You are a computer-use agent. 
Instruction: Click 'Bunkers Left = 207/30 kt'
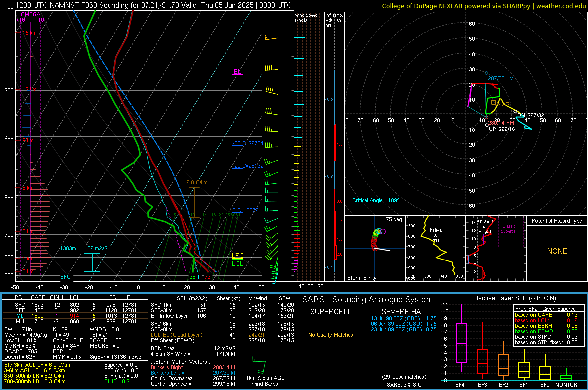click(x=193, y=373)
